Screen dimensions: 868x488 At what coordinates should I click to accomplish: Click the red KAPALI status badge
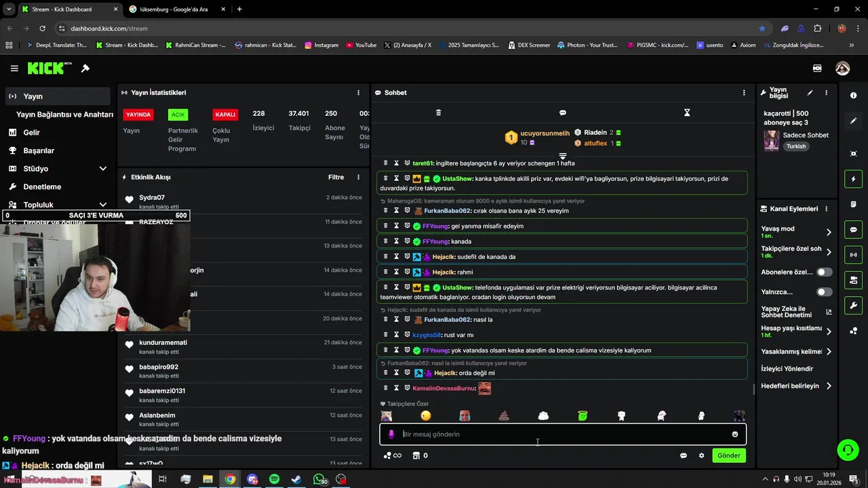point(225,115)
